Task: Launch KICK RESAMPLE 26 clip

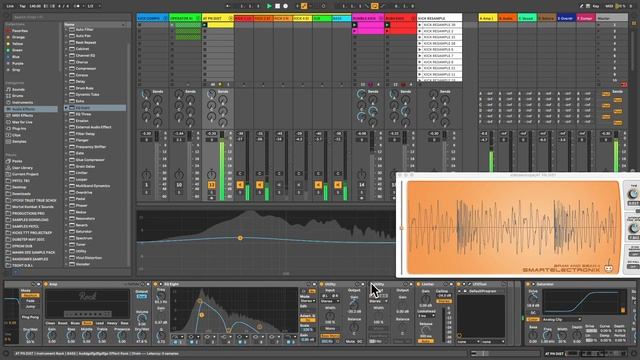Action: click(x=420, y=25)
